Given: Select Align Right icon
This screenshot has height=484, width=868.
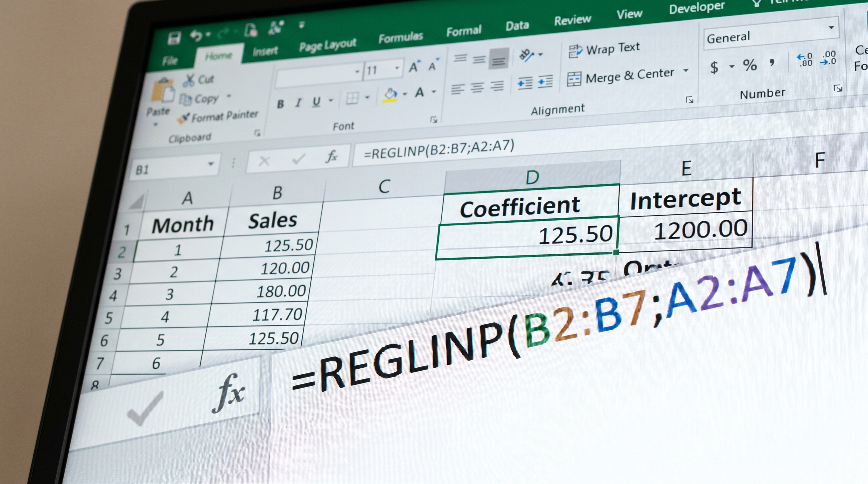Looking at the screenshot, I should point(497,86).
